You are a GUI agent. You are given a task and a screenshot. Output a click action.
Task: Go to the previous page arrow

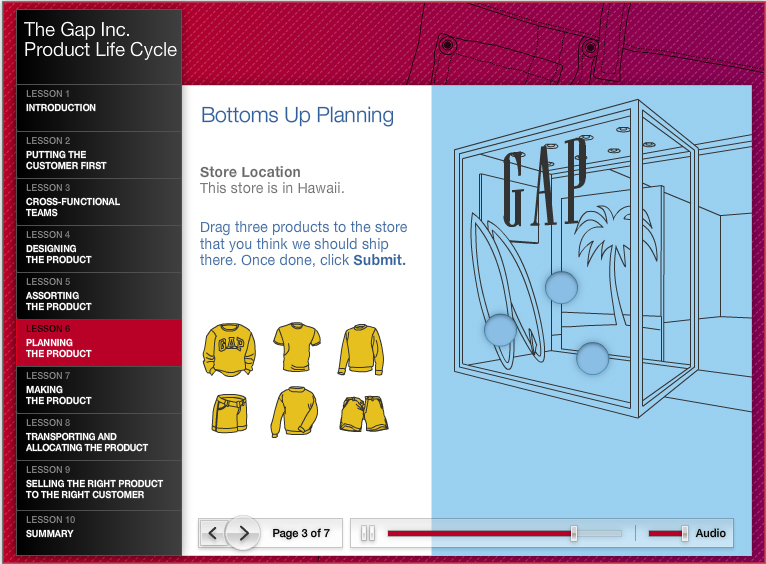point(213,533)
